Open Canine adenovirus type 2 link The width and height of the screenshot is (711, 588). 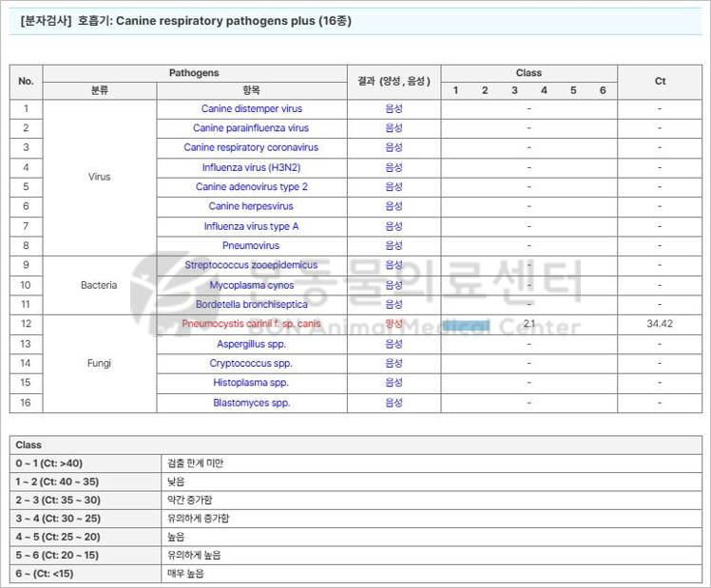click(251, 187)
